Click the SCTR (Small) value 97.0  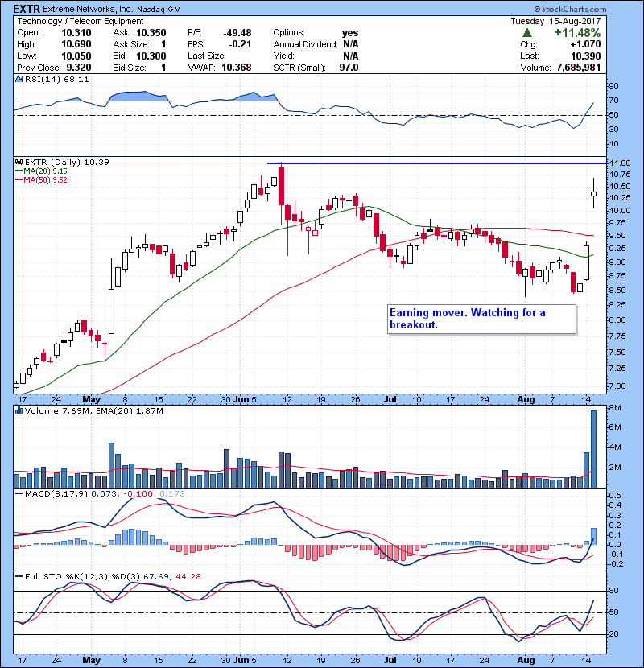349,68
